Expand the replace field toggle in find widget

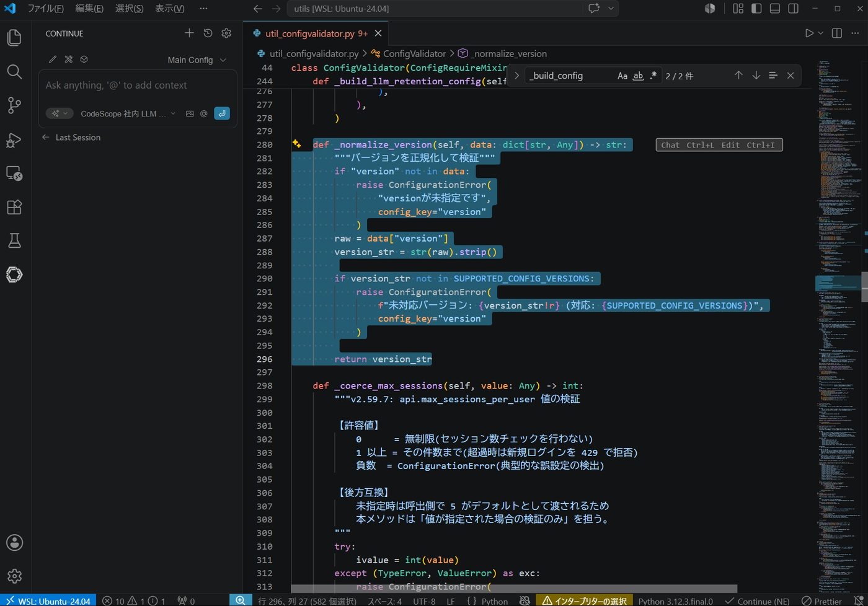pyautogui.click(x=516, y=75)
